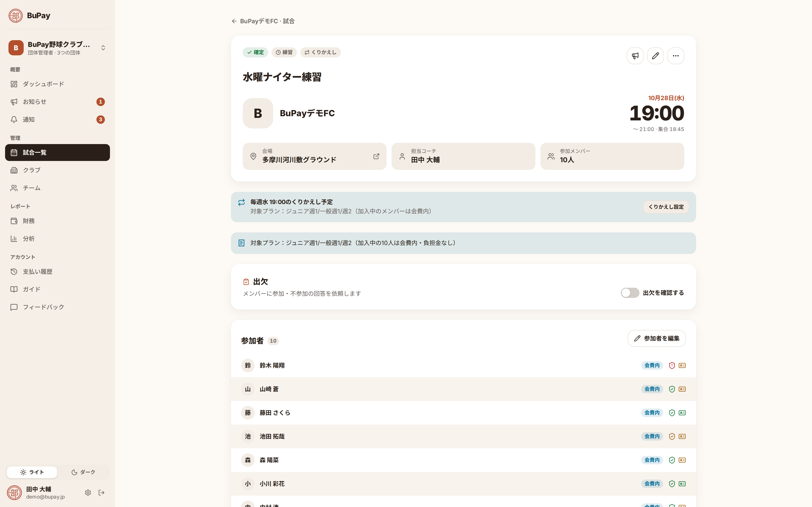Click the red shield alert icon for 鈴木 陽翔
The image size is (812, 507).
(x=672, y=365)
